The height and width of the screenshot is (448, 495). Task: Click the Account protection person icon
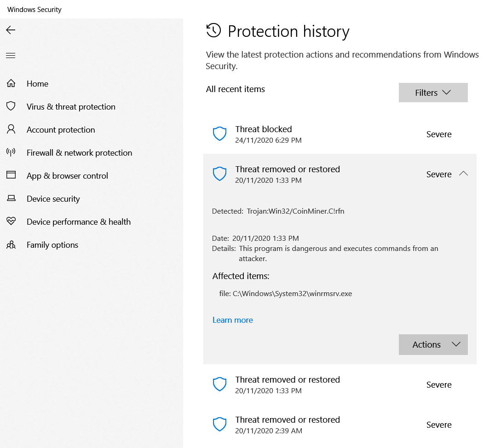(11, 129)
